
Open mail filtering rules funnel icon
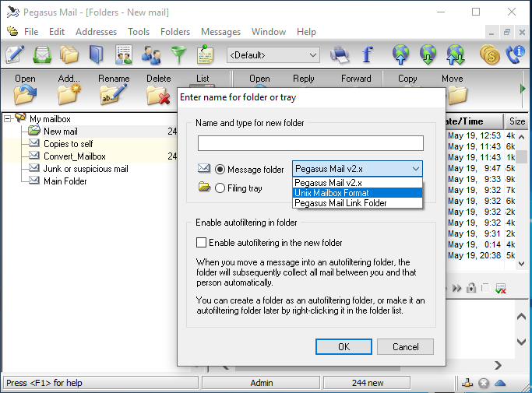coord(178,54)
